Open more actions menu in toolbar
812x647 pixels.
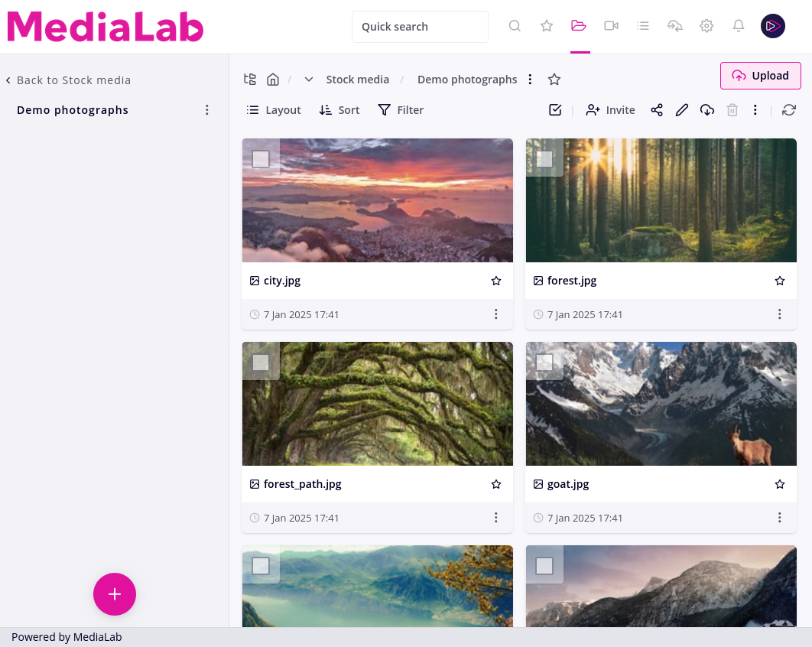pos(755,110)
